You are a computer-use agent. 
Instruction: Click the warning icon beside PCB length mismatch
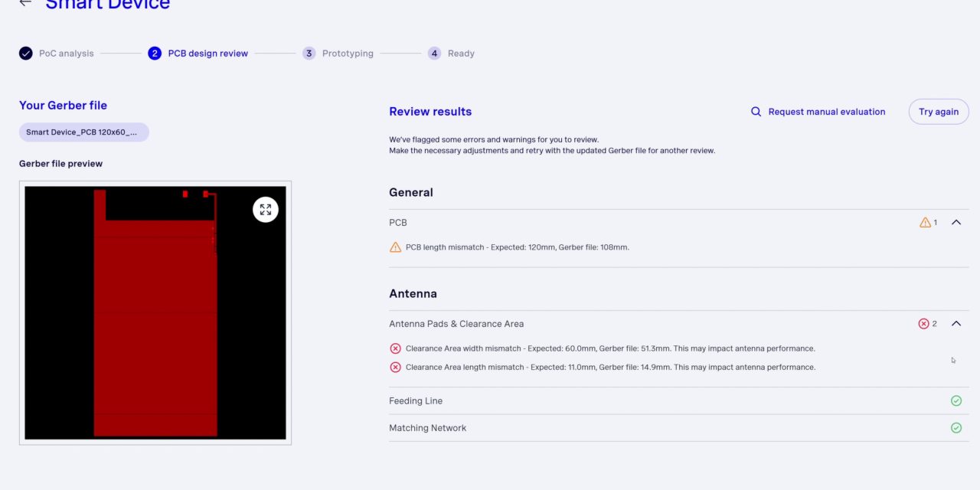tap(395, 247)
